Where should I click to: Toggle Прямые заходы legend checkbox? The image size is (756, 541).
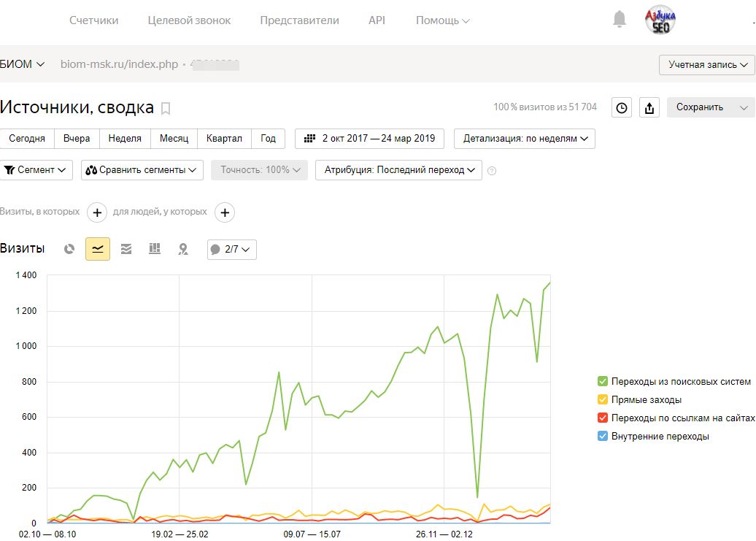(x=602, y=400)
